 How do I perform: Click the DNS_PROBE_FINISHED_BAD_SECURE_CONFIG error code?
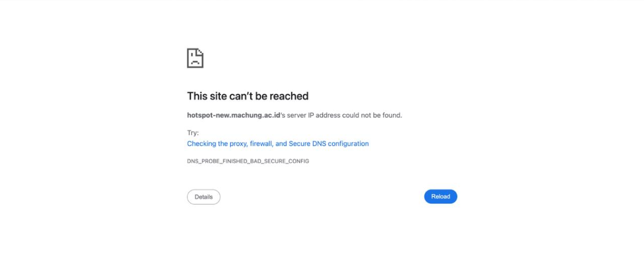tap(248, 161)
